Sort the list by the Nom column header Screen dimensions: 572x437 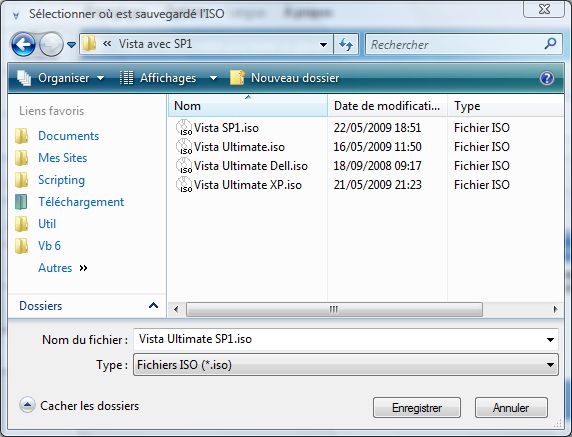click(248, 106)
